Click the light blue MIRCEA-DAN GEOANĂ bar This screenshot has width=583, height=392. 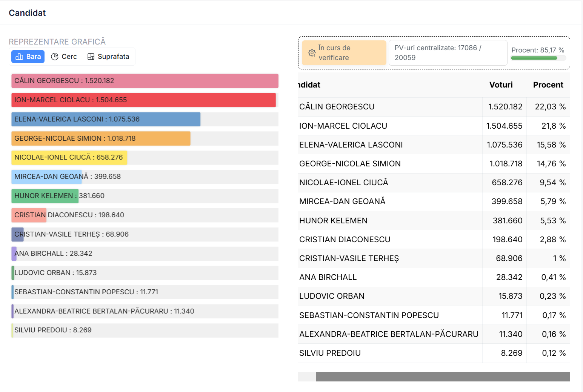(x=46, y=177)
